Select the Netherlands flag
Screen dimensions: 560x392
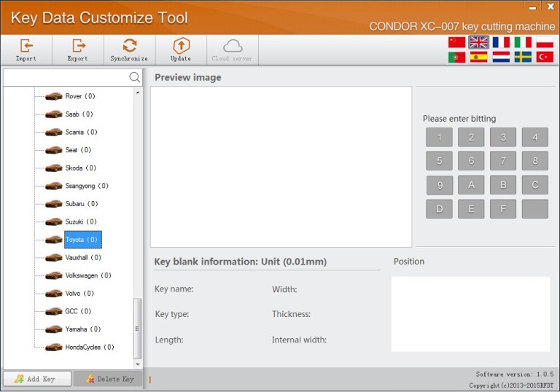(501, 57)
